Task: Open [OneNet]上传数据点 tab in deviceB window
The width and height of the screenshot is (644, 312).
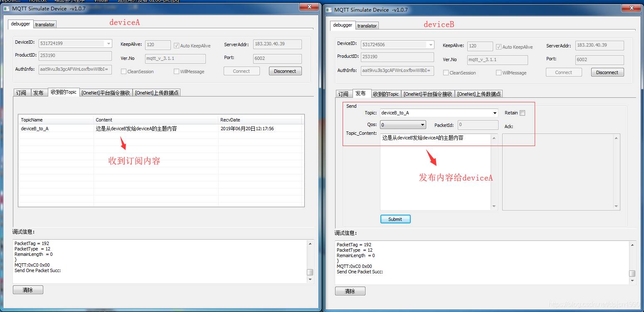Action: point(479,94)
